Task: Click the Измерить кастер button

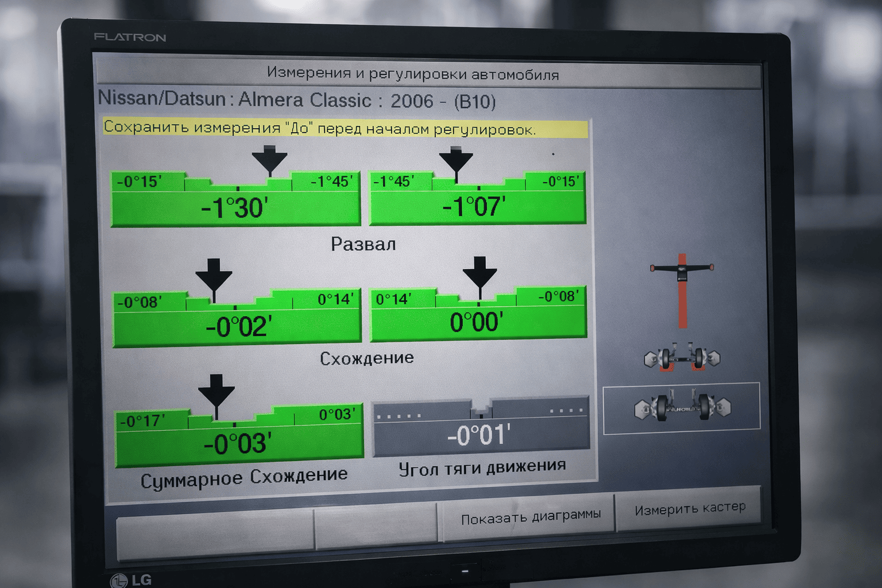Action: pos(689,509)
